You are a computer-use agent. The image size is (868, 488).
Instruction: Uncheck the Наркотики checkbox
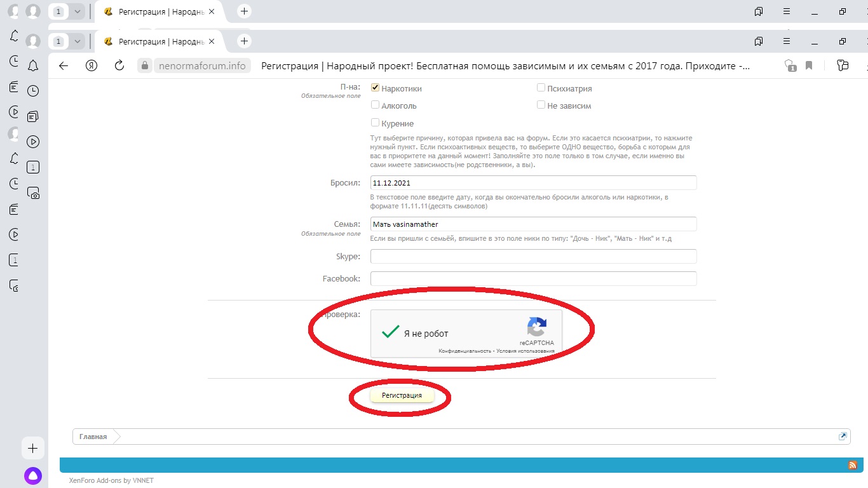tap(375, 88)
